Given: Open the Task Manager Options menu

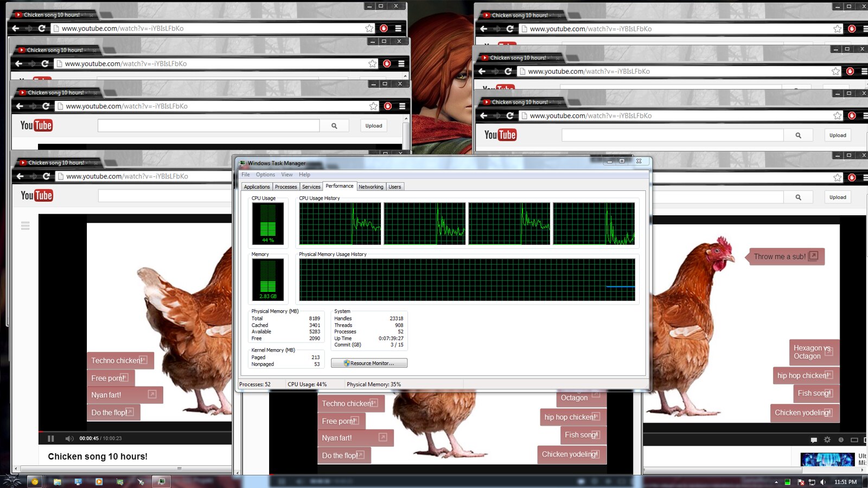Looking at the screenshot, I should pyautogui.click(x=265, y=175).
